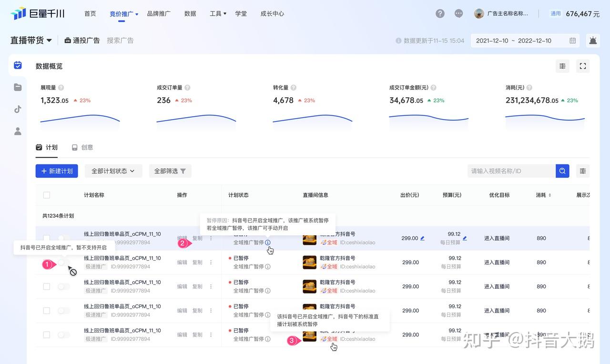Select the calendar-check icon in left sidebar

point(18,65)
